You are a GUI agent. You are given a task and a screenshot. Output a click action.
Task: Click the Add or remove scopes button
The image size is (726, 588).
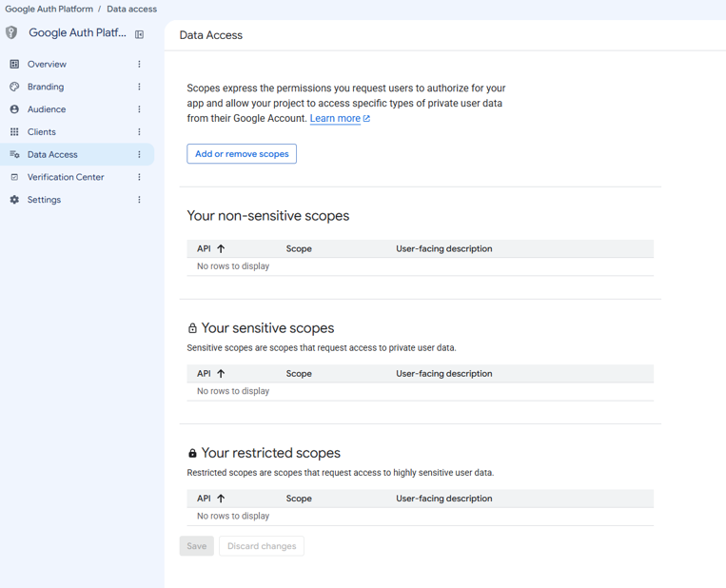[x=242, y=154]
